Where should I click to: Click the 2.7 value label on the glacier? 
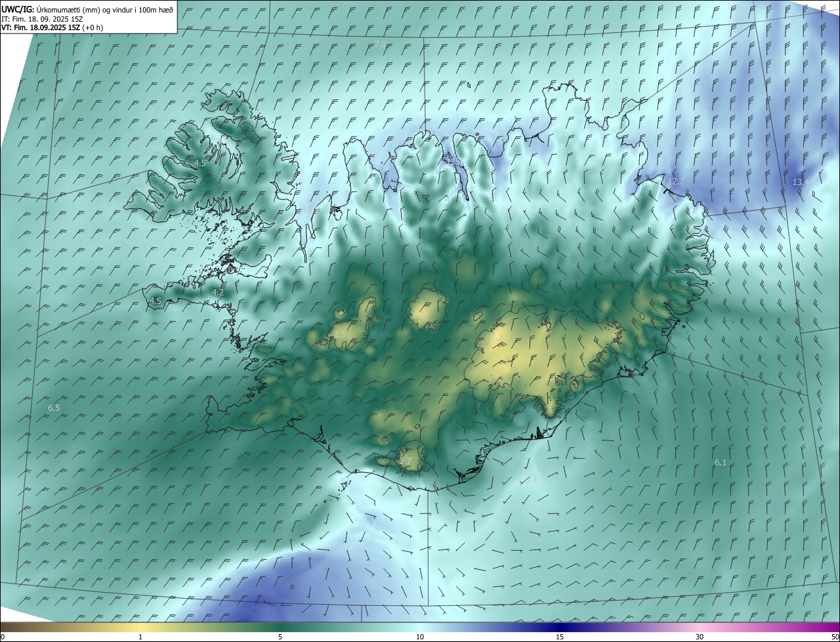pos(406,462)
